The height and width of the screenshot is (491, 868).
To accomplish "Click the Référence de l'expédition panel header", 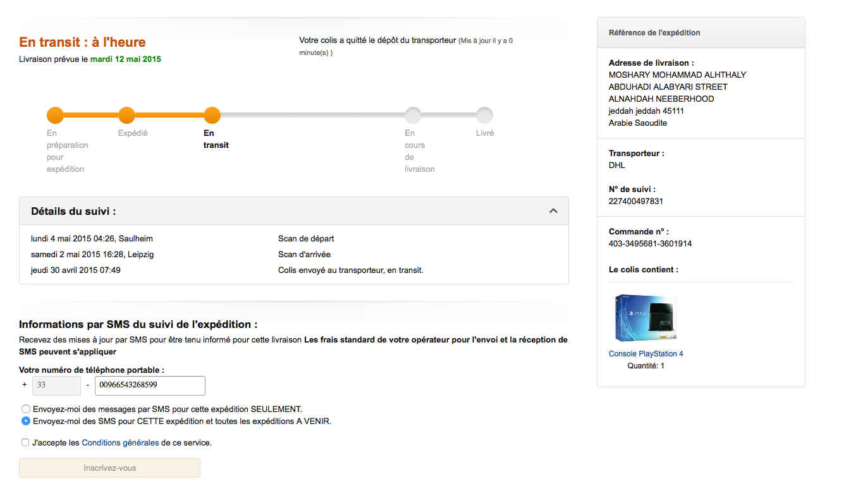I will point(654,33).
